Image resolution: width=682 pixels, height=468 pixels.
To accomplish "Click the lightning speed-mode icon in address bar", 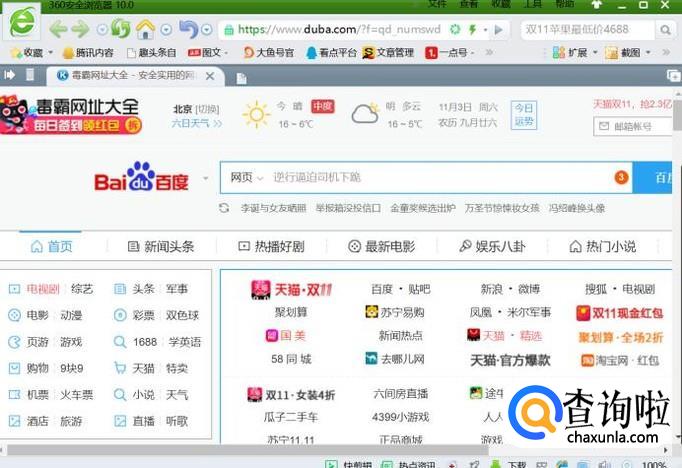I will click(x=472, y=30).
